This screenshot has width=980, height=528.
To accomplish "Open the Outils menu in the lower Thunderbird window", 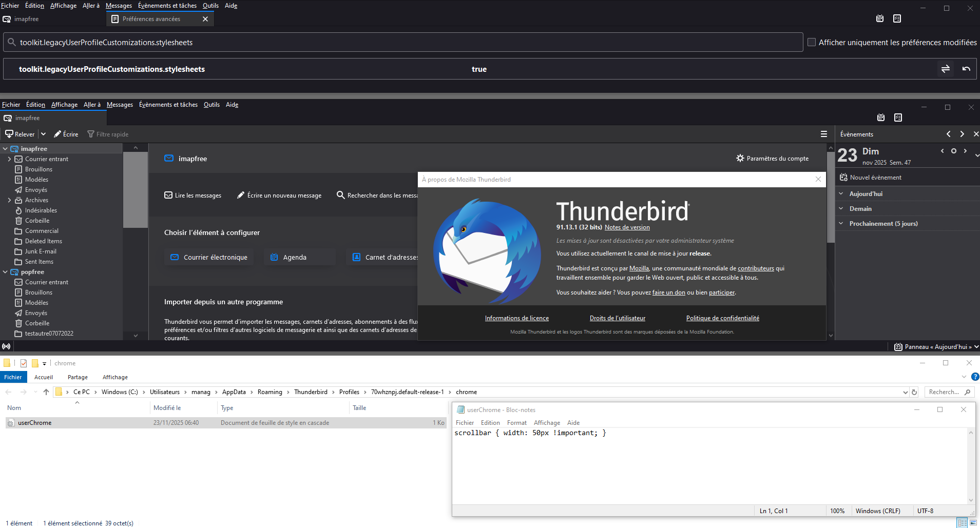I will point(212,105).
